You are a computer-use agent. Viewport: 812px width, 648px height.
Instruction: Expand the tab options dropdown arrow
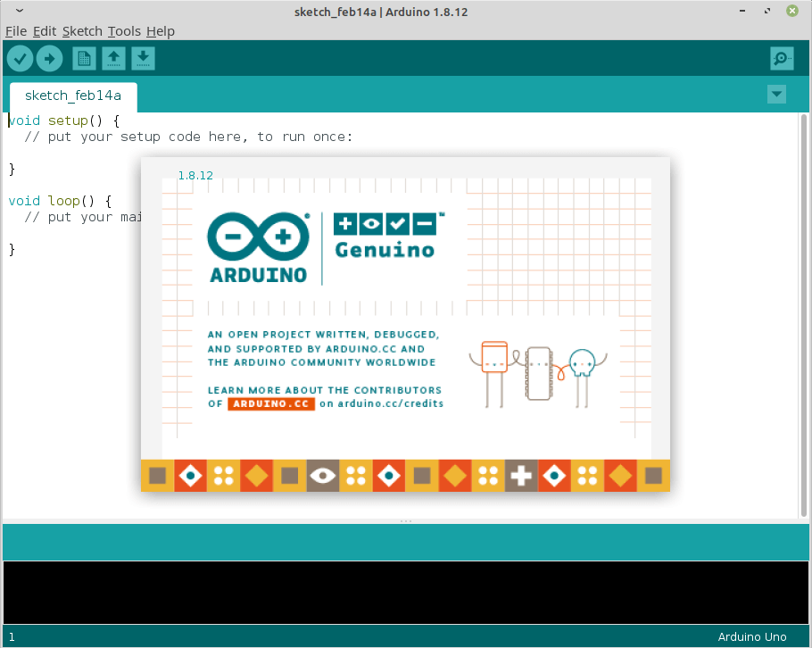(x=776, y=95)
